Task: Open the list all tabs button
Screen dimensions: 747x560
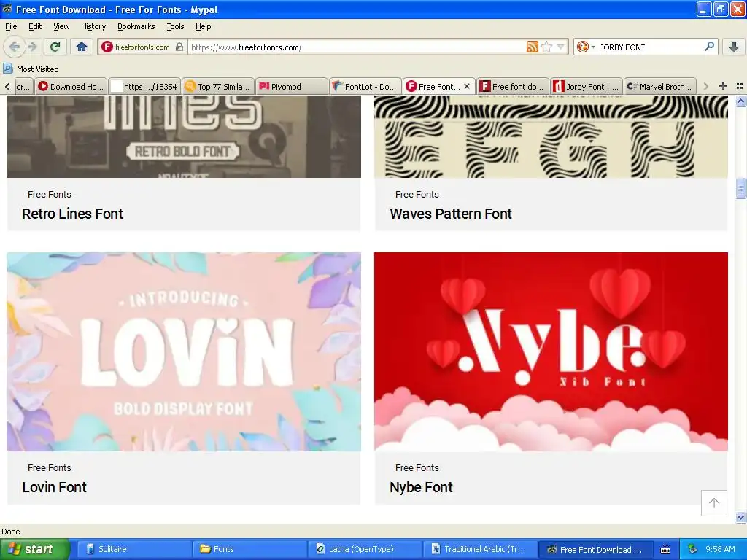Action: click(740, 86)
